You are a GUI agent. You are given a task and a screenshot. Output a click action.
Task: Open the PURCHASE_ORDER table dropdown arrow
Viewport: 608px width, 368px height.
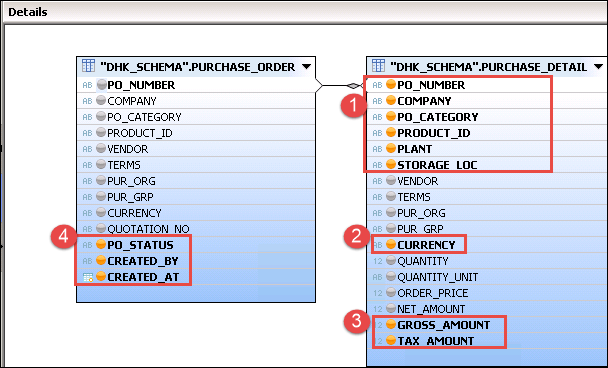click(x=306, y=67)
